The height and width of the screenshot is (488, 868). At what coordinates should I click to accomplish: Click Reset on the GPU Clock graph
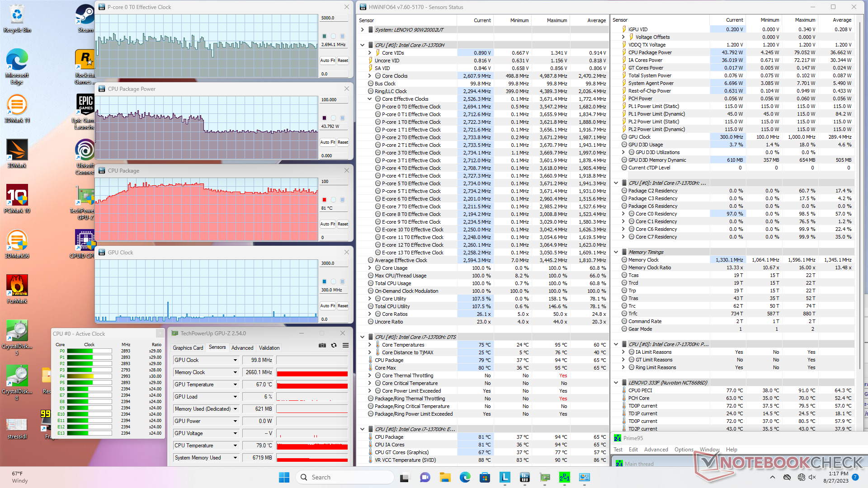pyautogui.click(x=343, y=306)
